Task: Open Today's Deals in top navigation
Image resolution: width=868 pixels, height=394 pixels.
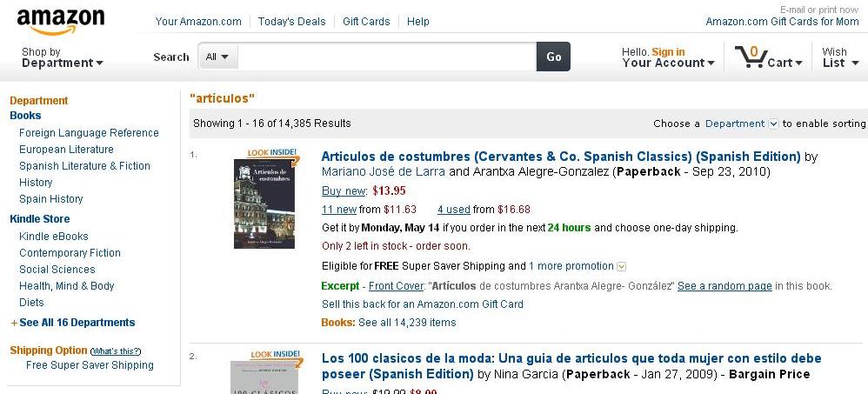Action: [291, 22]
